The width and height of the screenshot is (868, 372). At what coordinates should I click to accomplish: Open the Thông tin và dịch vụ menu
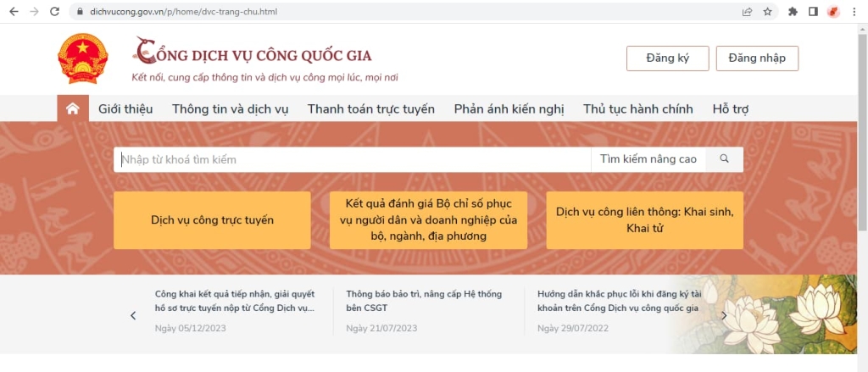pos(230,108)
